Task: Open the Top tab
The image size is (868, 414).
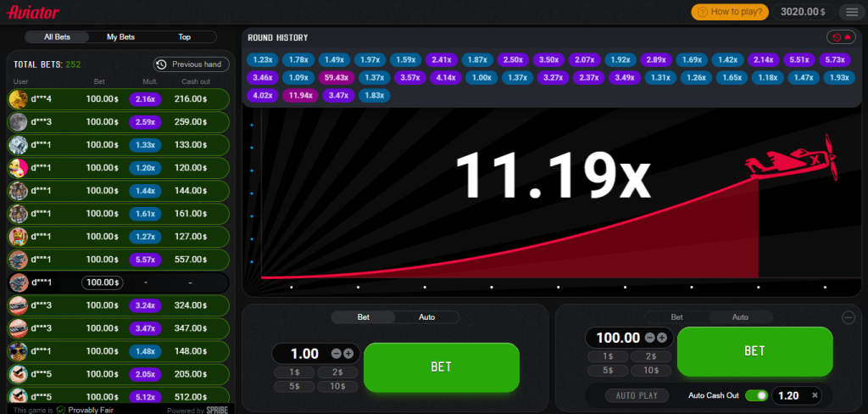Action: pos(184,37)
